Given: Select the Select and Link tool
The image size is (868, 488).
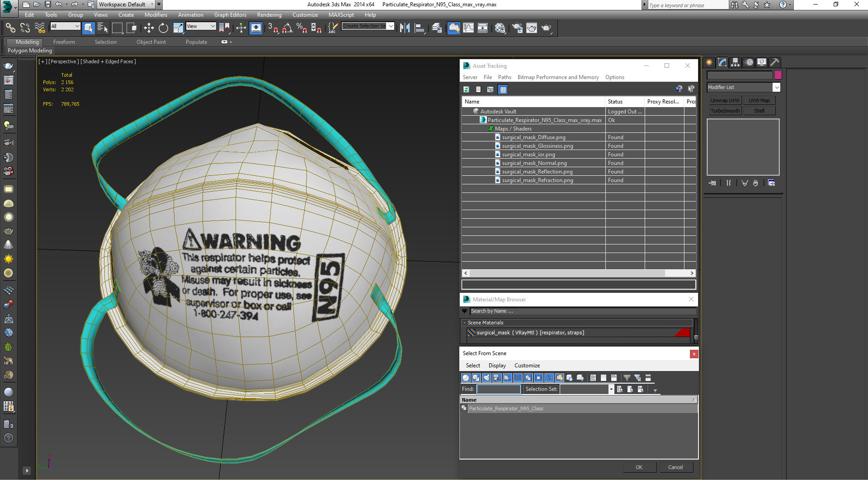Looking at the screenshot, I should (x=10, y=28).
